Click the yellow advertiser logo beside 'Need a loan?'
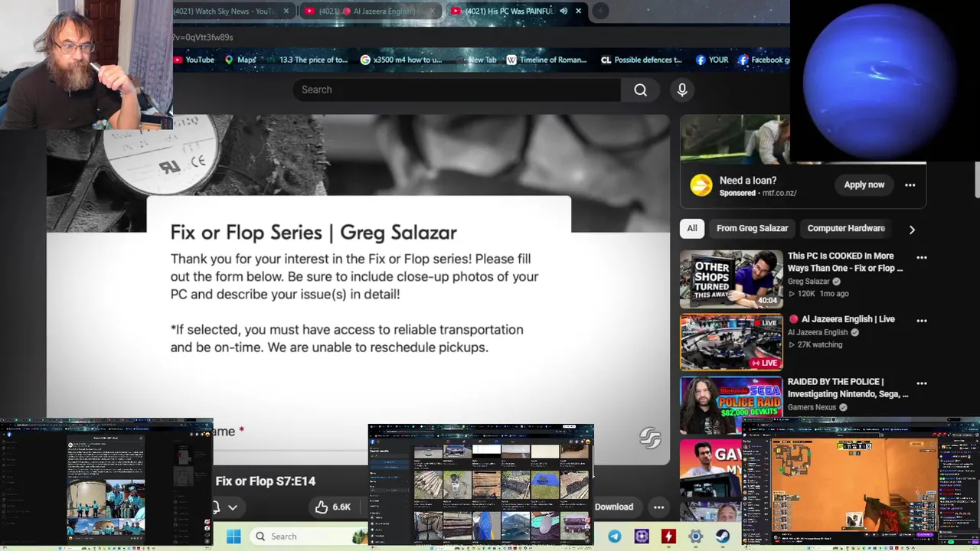 [x=701, y=185]
